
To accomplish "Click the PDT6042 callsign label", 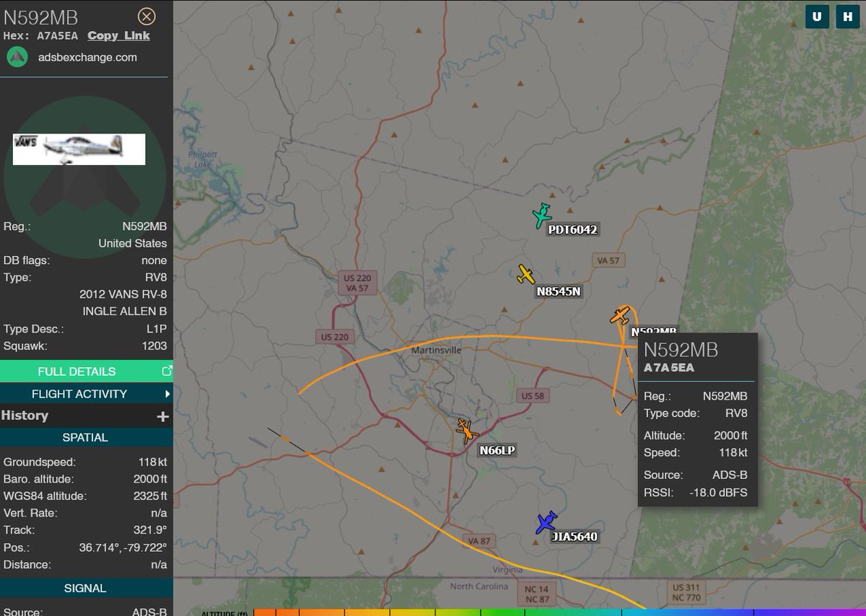I will tap(572, 230).
